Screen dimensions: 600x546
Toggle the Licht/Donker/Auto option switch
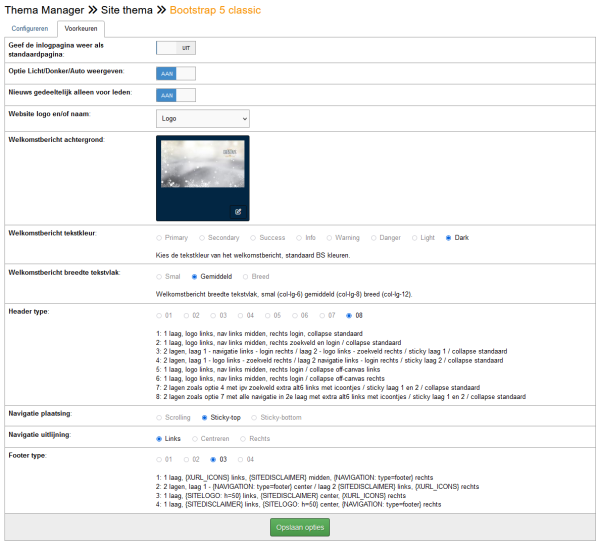click(176, 73)
